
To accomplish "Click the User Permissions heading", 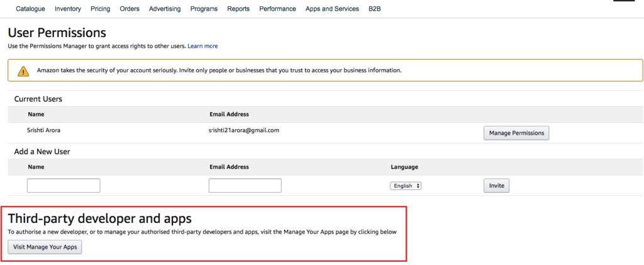I will pos(57,33).
